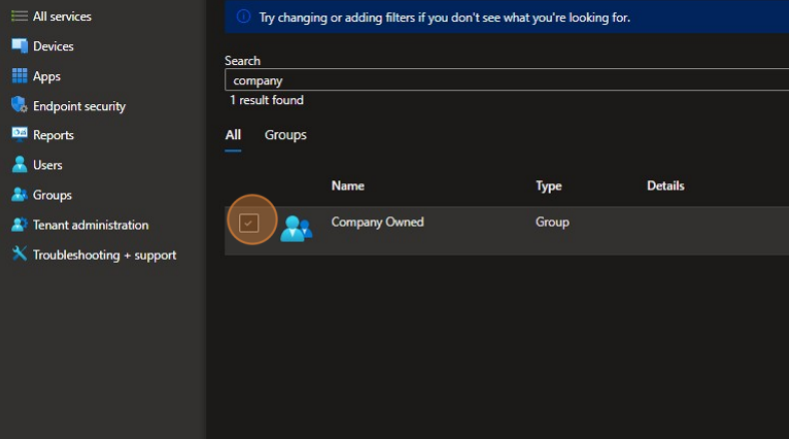Uncheck the Company Owned row checkbox

[x=250, y=223]
